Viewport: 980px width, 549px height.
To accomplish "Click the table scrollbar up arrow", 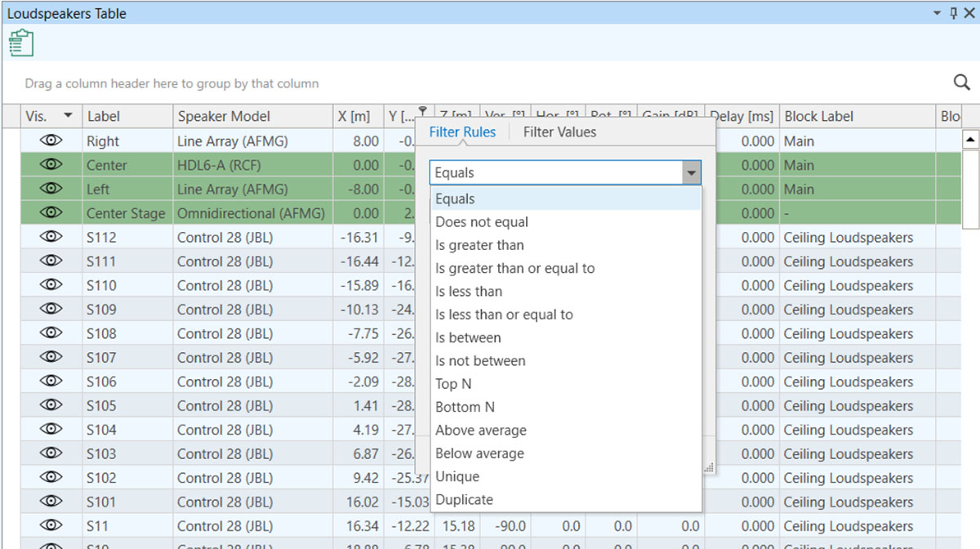I will coord(970,140).
